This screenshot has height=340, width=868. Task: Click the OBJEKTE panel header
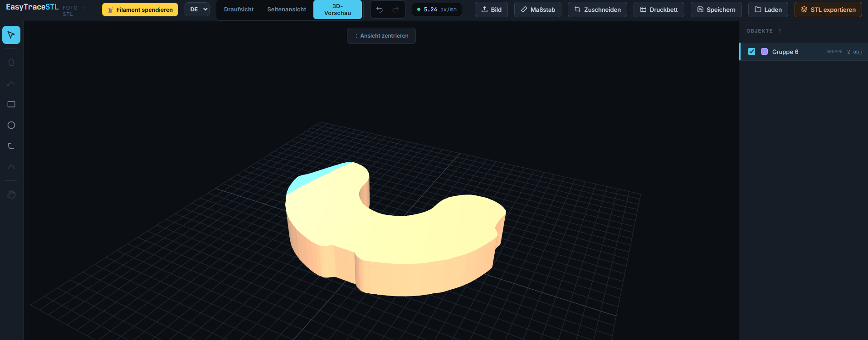coord(764,31)
